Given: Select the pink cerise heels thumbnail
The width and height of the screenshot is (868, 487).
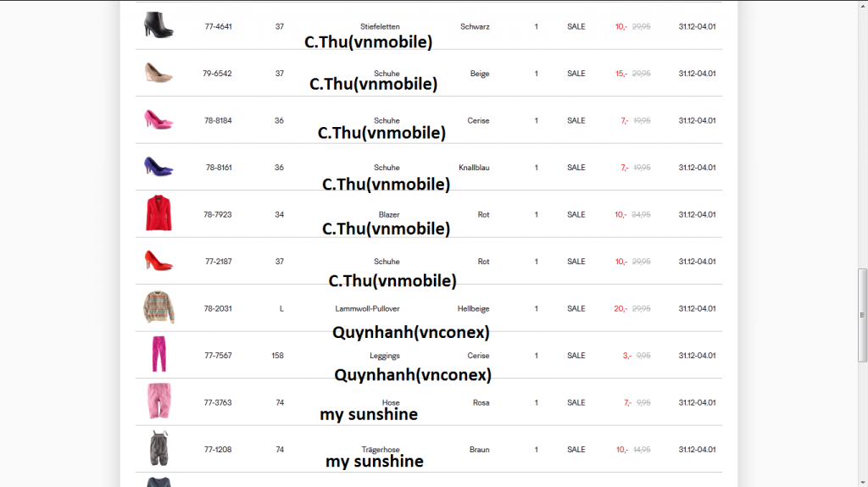Looking at the screenshot, I should 159,119.
